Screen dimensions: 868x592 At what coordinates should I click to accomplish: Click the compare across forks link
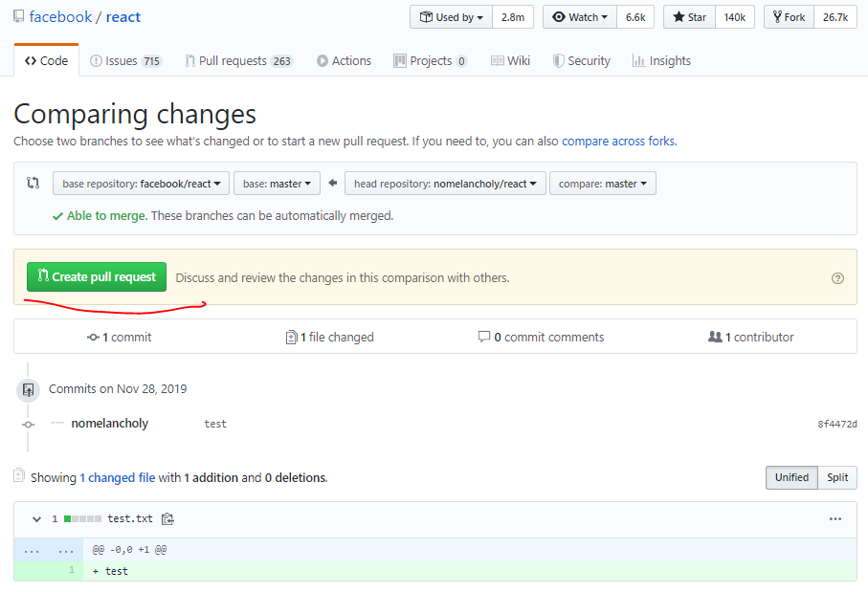[618, 142]
